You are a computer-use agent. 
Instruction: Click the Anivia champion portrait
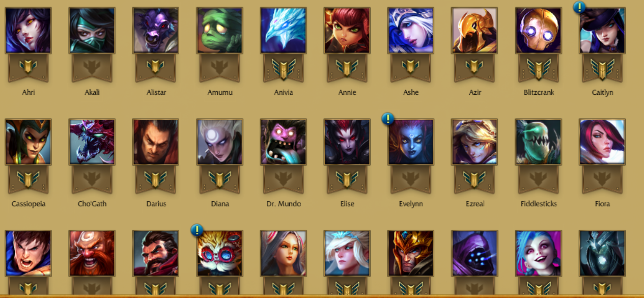tap(284, 31)
